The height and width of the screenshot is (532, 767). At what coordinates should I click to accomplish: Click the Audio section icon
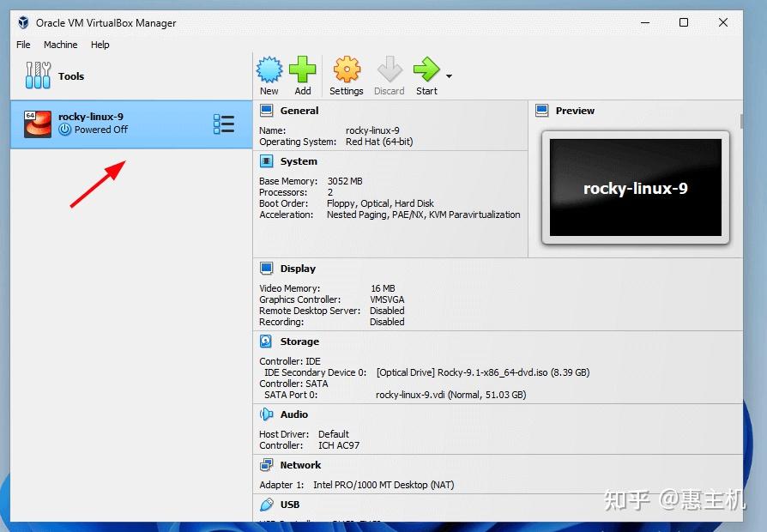pyautogui.click(x=266, y=414)
